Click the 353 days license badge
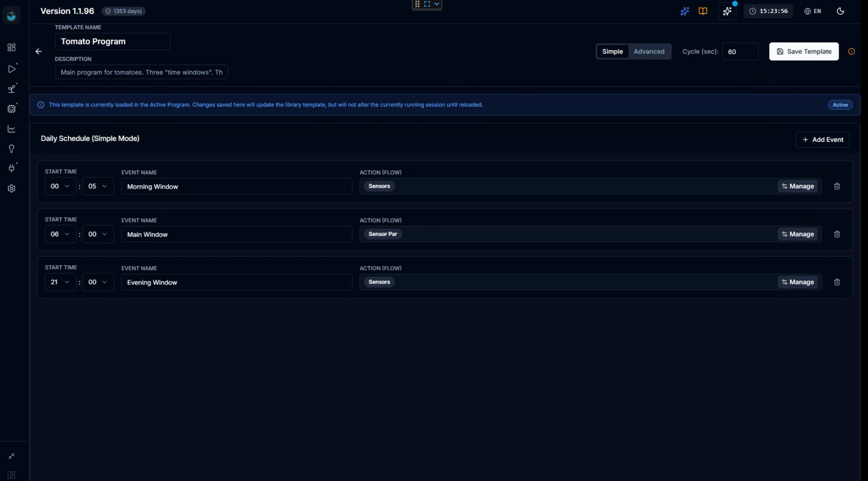The image size is (868, 481). (123, 11)
